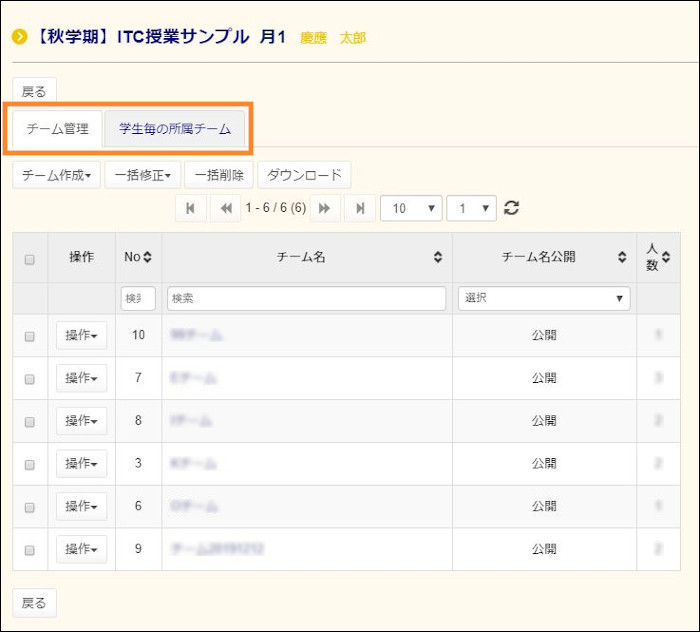Click the チーム名 search input field
The image size is (700, 632).
pyautogui.click(x=306, y=298)
